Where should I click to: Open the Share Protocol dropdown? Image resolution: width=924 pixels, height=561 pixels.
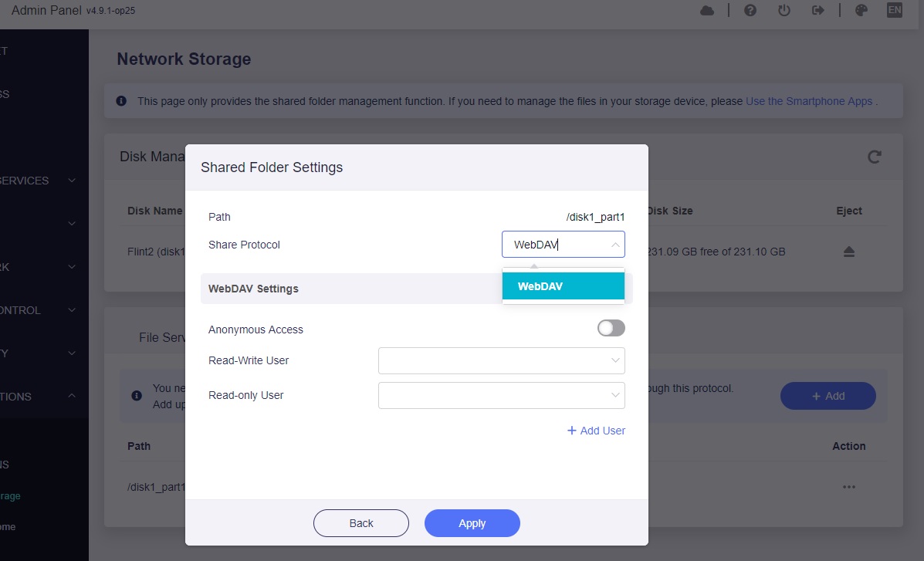tap(564, 245)
